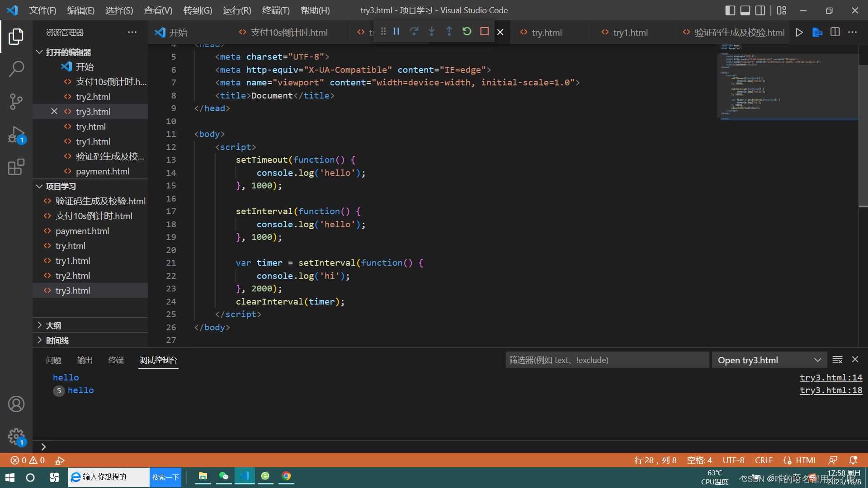
Task: Switch to the 终端 panel tab
Action: coord(116,360)
